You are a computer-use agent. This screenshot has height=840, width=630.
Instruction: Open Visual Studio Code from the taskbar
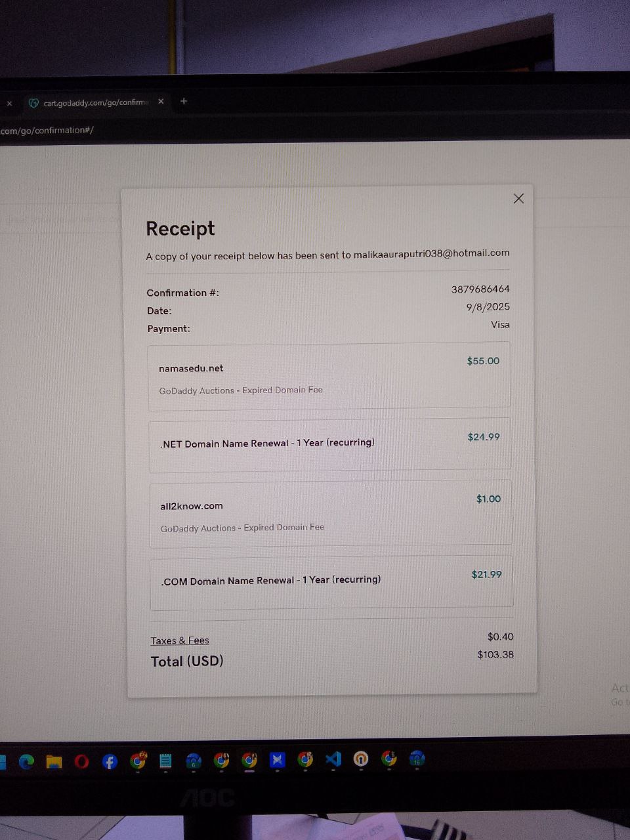333,759
